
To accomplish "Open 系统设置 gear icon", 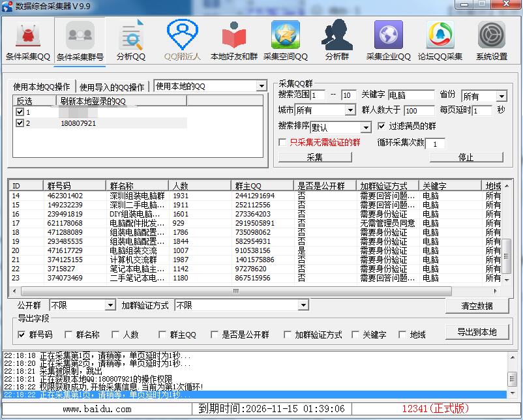I will (492, 41).
